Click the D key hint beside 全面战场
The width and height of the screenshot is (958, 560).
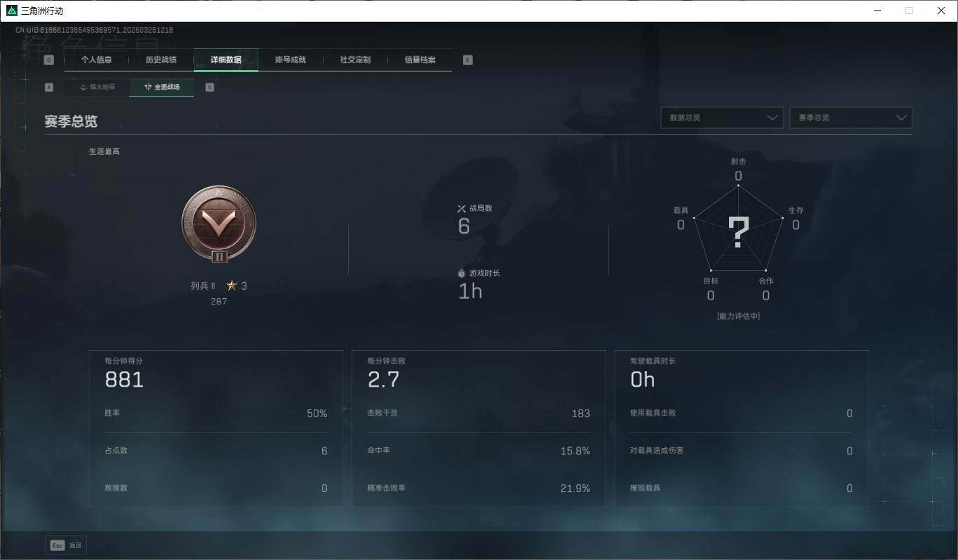209,87
